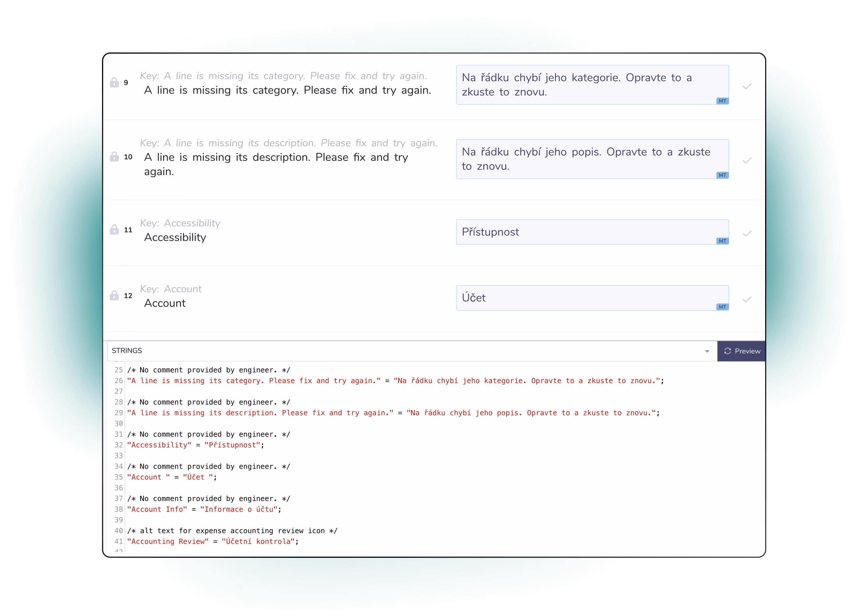Image resolution: width=868 pixels, height=610 pixels.
Task: Click the dropdown arrow beside Preview
Action: (x=707, y=351)
